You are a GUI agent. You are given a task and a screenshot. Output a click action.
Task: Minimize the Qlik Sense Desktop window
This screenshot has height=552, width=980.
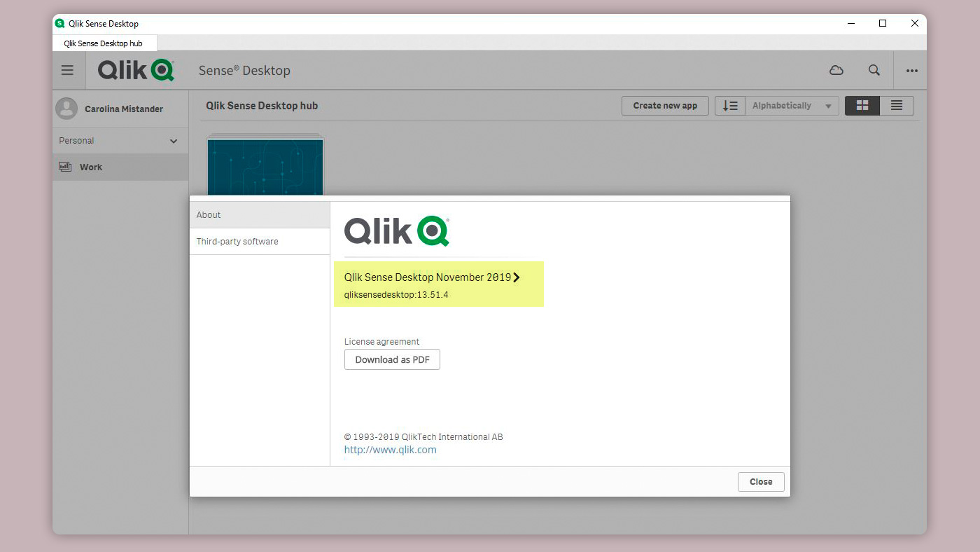[x=851, y=23]
